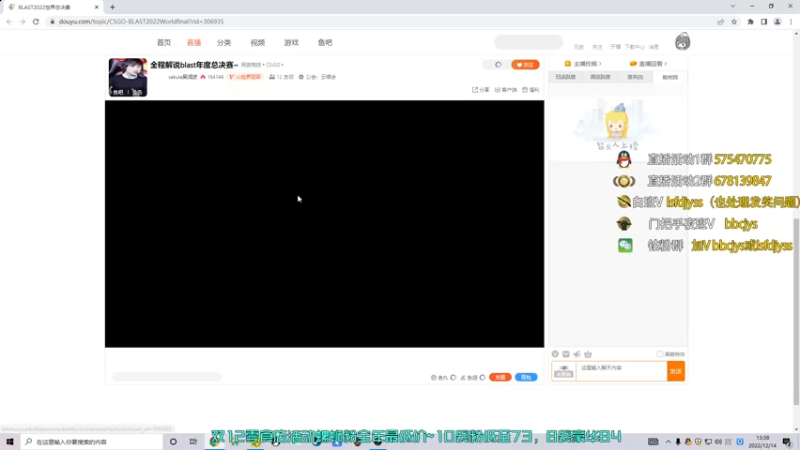Open browser extensions puzzle icon
800x450 pixels.
coord(751,21)
